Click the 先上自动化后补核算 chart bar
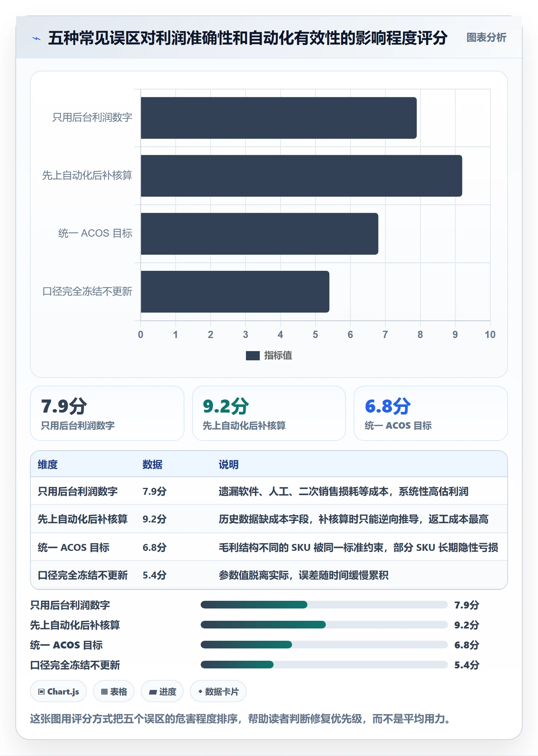Image resolution: width=538 pixels, height=756 pixels. (x=301, y=176)
